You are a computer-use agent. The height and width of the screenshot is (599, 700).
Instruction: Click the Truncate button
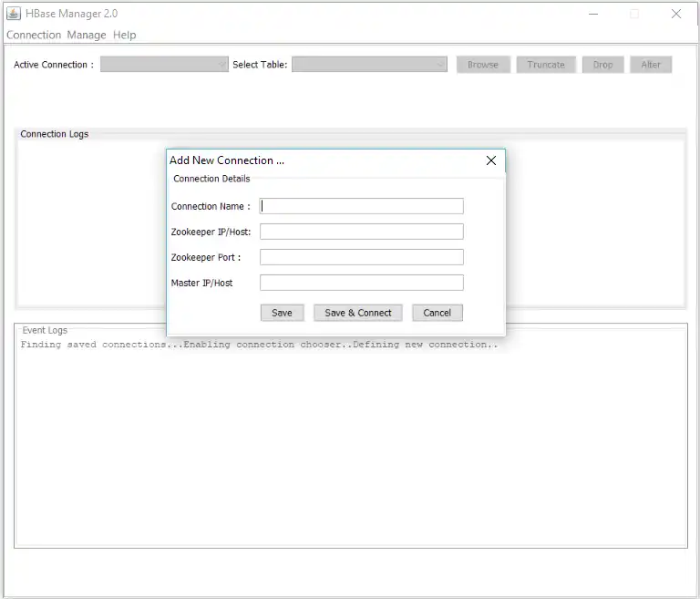pos(546,65)
